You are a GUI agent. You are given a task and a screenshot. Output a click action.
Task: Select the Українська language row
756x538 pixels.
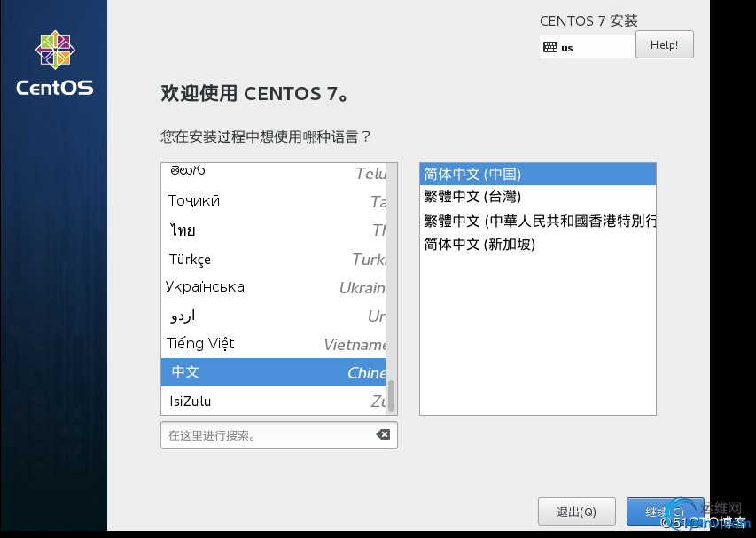click(273, 287)
